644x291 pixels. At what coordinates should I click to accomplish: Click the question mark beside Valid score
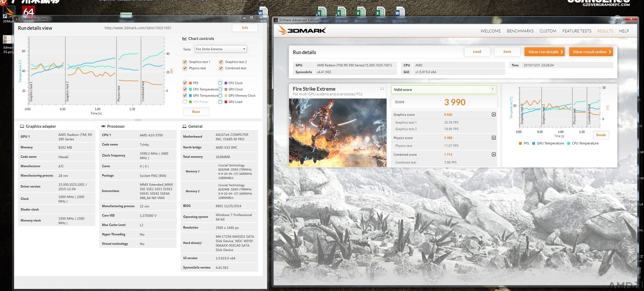492,90
